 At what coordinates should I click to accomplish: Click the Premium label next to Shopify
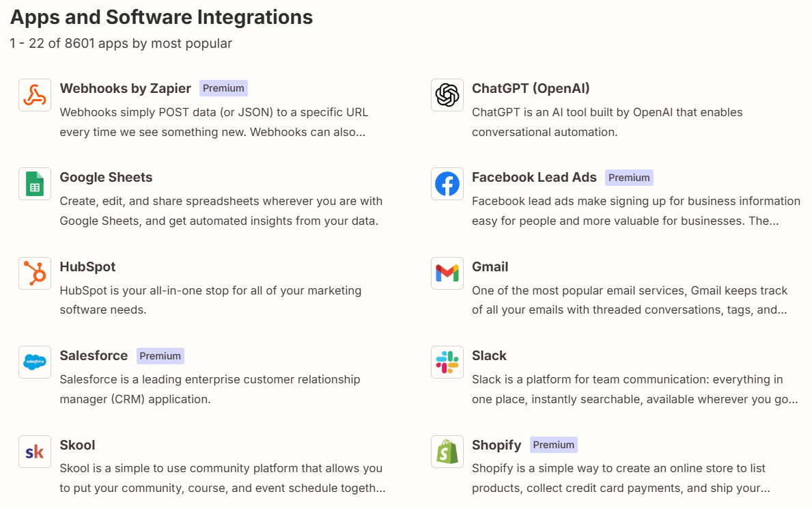(553, 444)
